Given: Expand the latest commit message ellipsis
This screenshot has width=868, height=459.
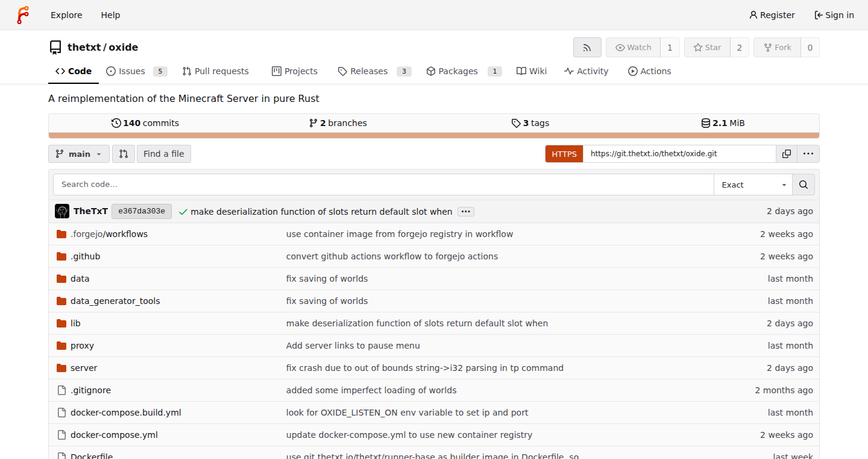Looking at the screenshot, I should (x=466, y=212).
